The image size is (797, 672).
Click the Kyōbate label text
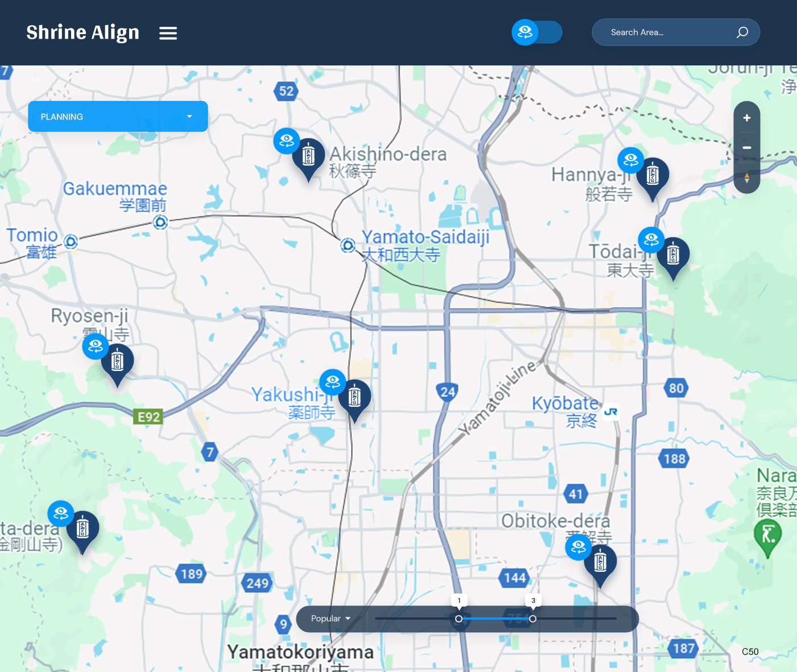click(565, 403)
